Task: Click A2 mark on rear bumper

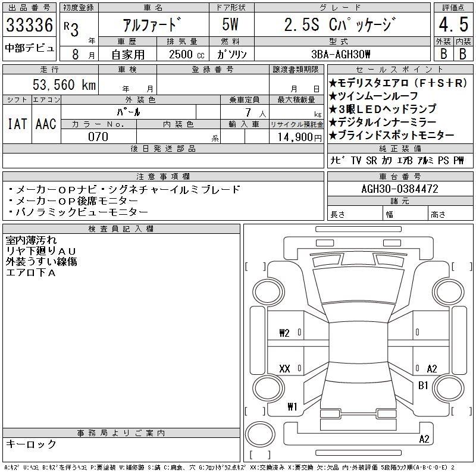Action: point(424,439)
